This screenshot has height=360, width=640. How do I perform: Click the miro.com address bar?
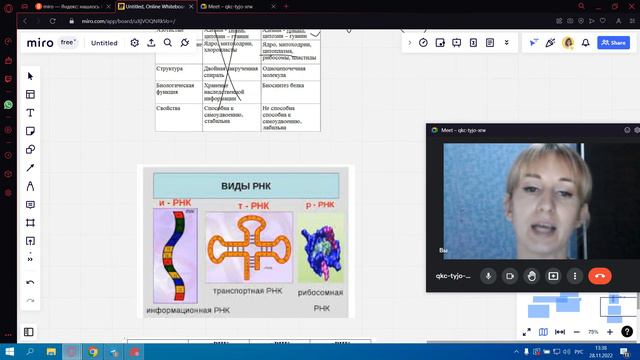(x=129, y=21)
